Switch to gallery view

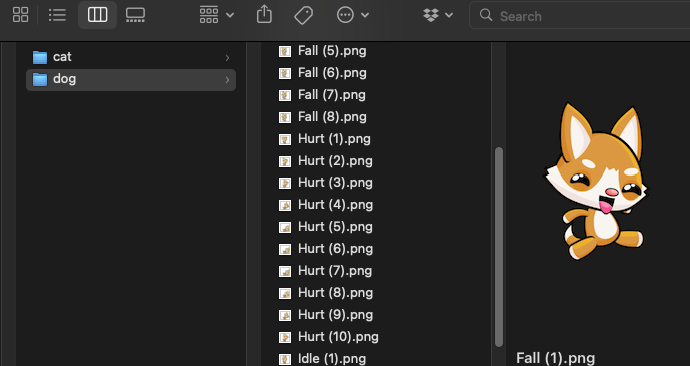(135, 15)
